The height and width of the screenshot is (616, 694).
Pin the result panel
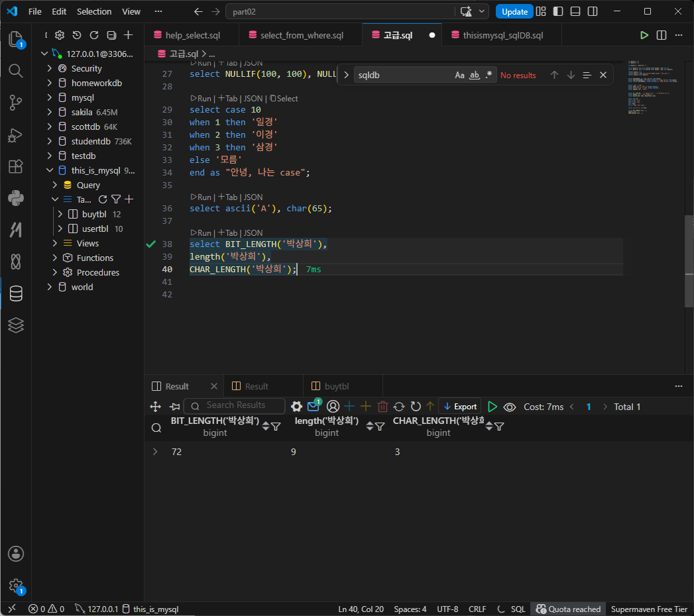pos(175,407)
